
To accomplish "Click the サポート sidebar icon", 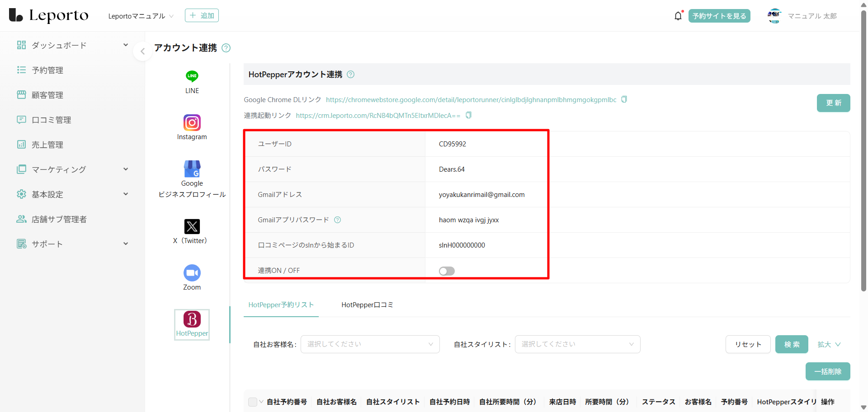I will pyautogui.click(x=21, y=244).
